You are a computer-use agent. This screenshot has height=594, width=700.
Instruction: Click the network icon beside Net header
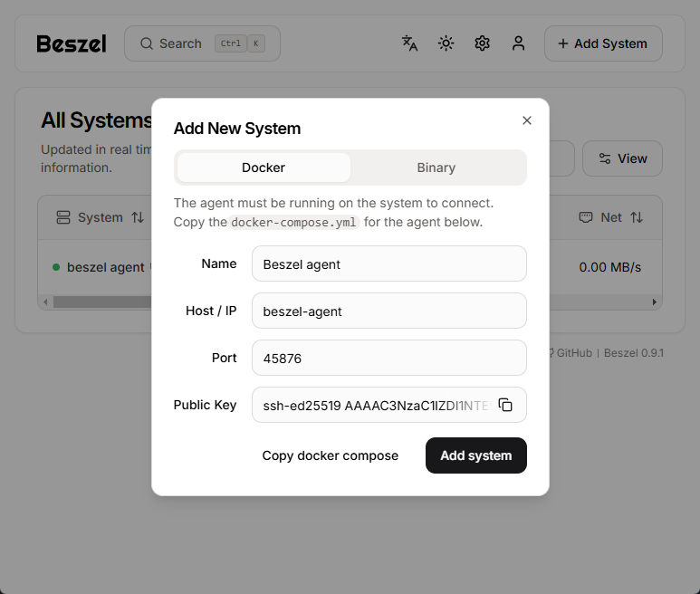tap(586, 217)
